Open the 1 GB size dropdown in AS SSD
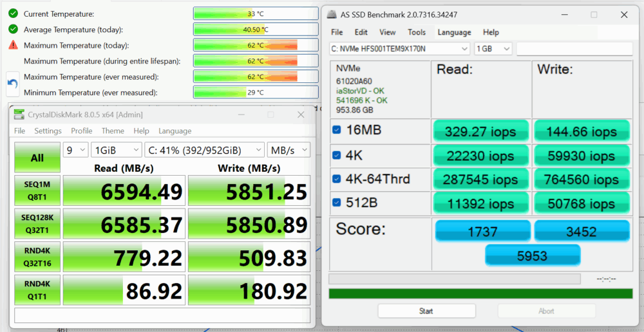The width and height of the screenshot is (644, 332). pos(493,49)
